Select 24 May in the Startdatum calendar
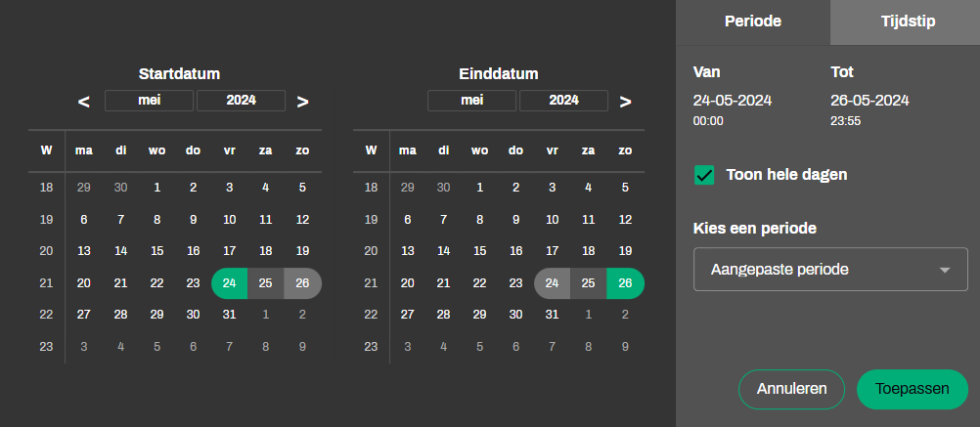 tap(230, 283)
